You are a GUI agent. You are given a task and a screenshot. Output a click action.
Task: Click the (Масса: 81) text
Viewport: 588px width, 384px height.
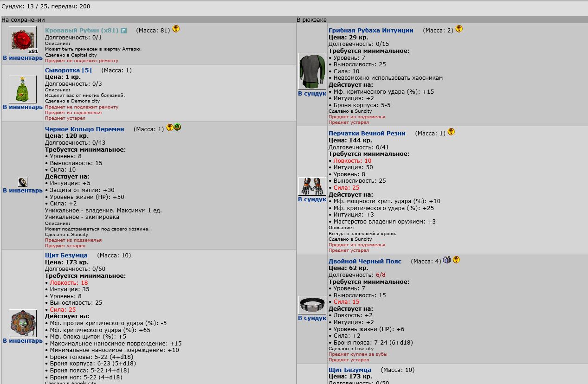click(153, 31)
